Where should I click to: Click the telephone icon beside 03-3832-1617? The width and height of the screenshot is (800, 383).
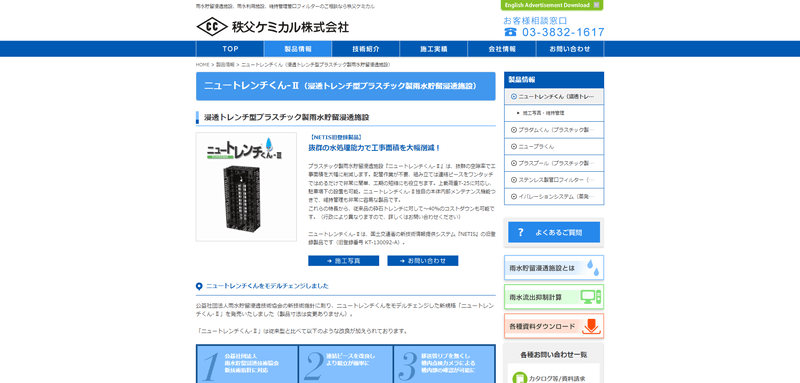(510, 32)
